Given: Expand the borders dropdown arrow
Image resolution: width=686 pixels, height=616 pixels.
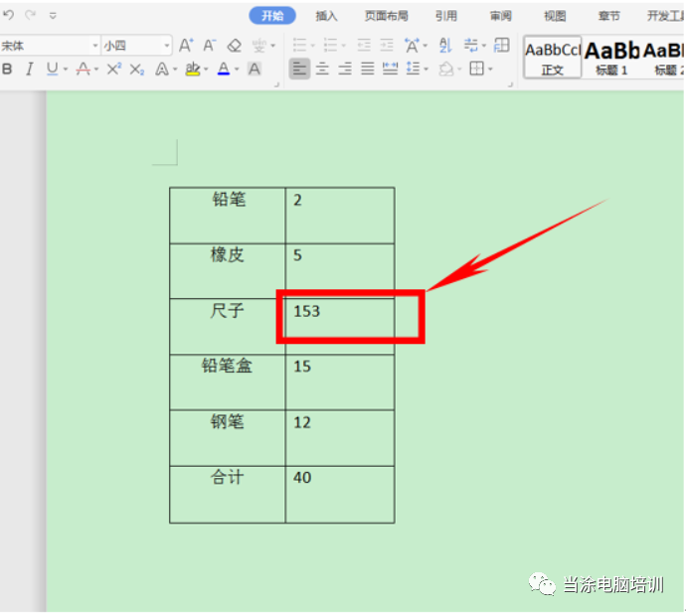Looking at the screenshot, I should (490, 70).
